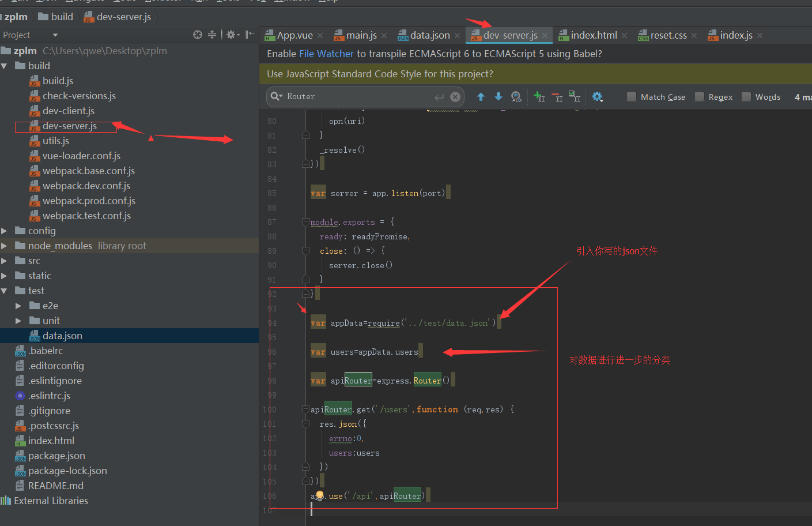Expand the e2e folder
812x526 pixels.
(18, 306)
